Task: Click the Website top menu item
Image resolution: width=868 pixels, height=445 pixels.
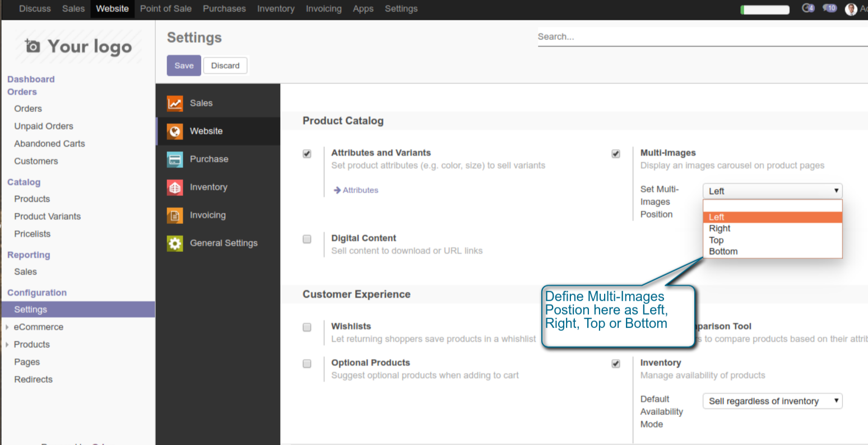Action: (x=112, y=8)
